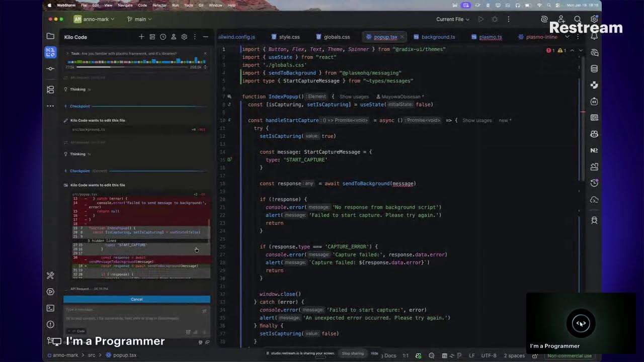Image resolution: width=644 pixels, height=362 pixels.
Task: Open the Current File run configuration dropdown
Action: pos(453,19)
